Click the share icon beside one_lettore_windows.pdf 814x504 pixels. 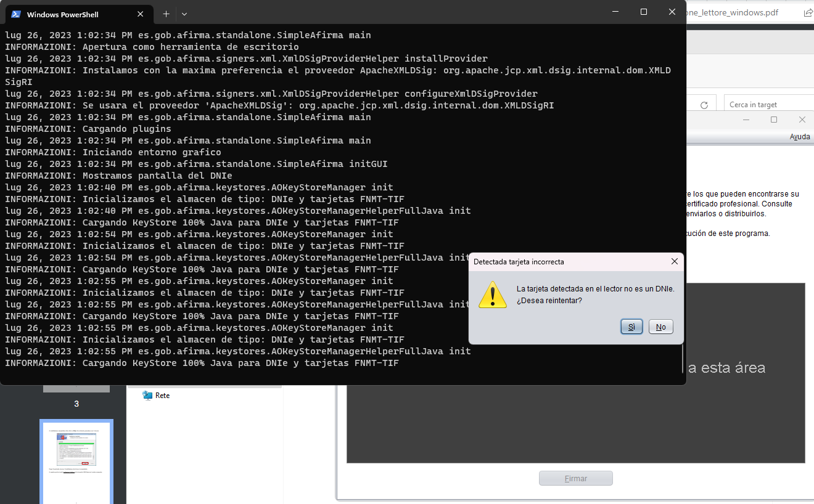click(808, 12)
